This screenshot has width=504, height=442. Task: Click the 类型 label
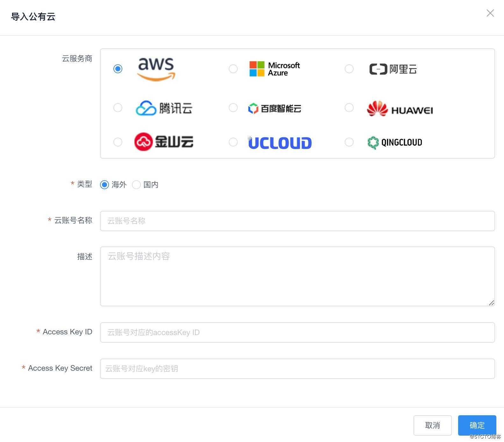(85, 184)
